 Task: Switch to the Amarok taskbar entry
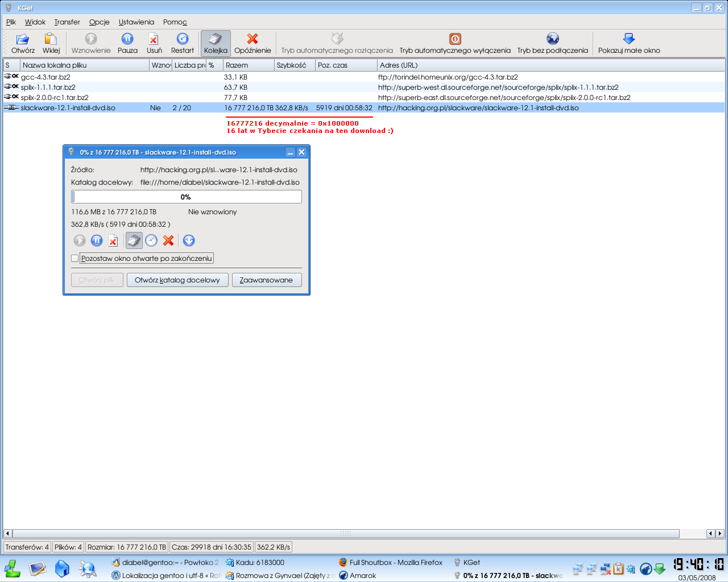[x=357, y=575]
